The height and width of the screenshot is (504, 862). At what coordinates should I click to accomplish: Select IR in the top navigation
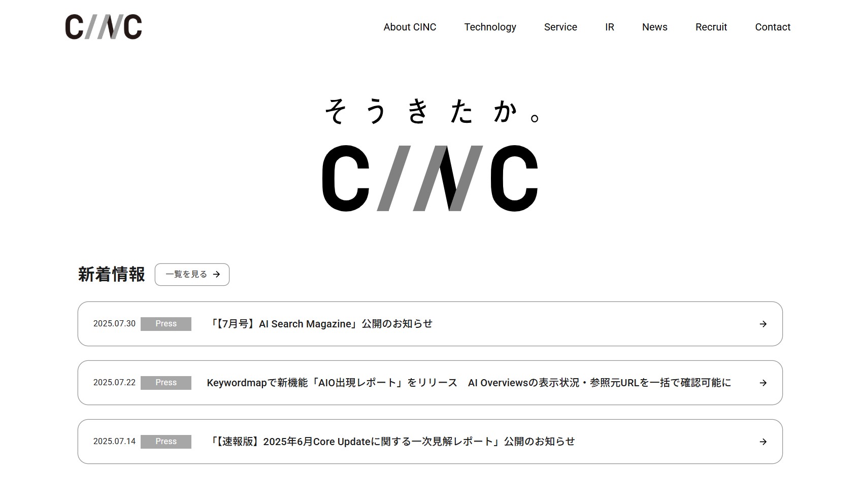609,27
